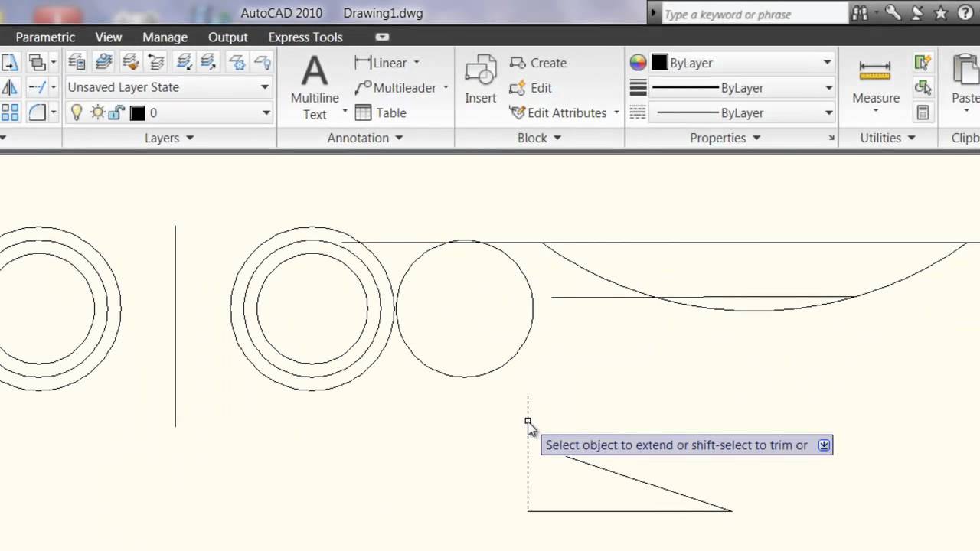
Task: Switch to the Parametric ribbon tab
Action: click(x=45, y=37)
